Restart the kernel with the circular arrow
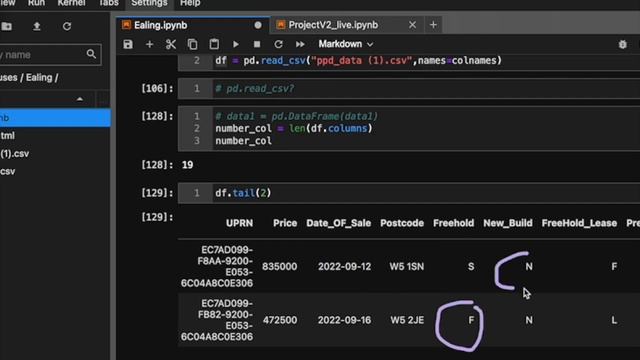Viewport: 640px width, 360px height. [x=278, y=44]
